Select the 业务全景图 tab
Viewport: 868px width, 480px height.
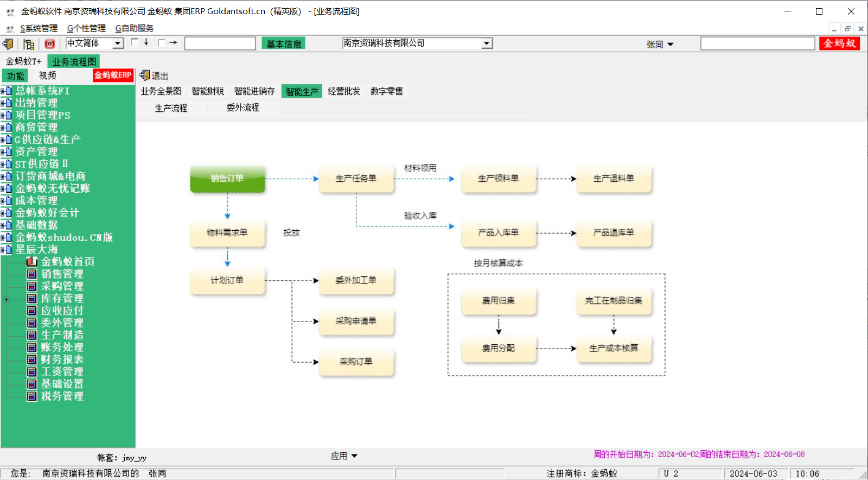(161, 91)
